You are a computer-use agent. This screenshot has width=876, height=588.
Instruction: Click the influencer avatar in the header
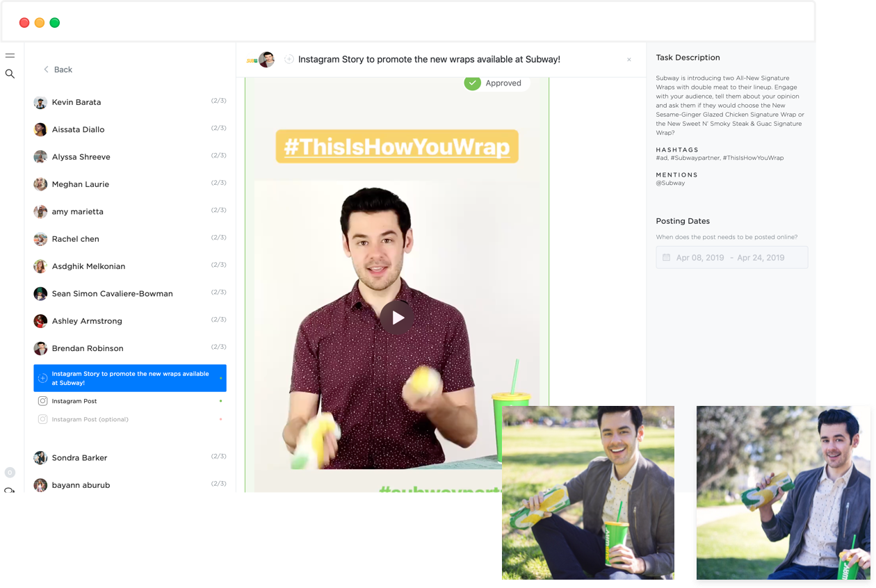267,60
